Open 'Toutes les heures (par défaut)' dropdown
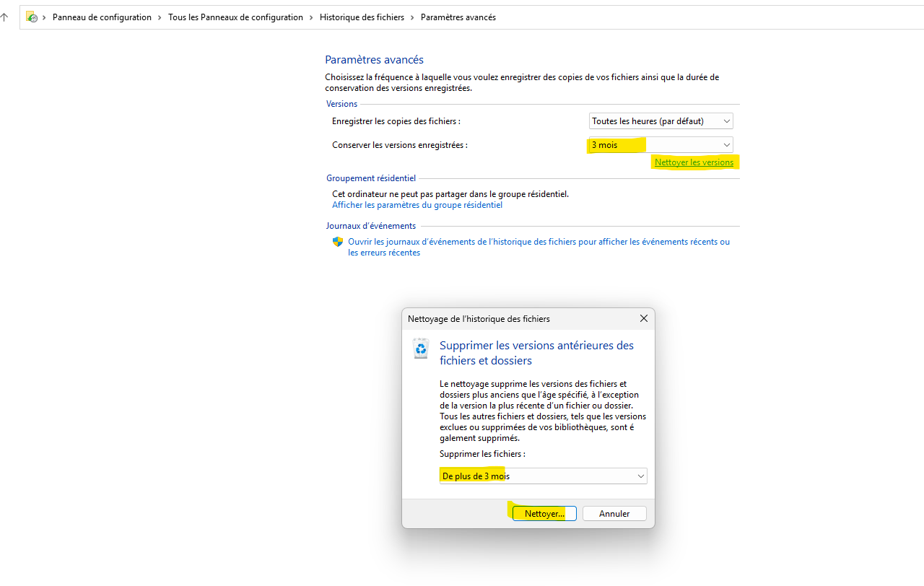 click(x=661, y=121)
